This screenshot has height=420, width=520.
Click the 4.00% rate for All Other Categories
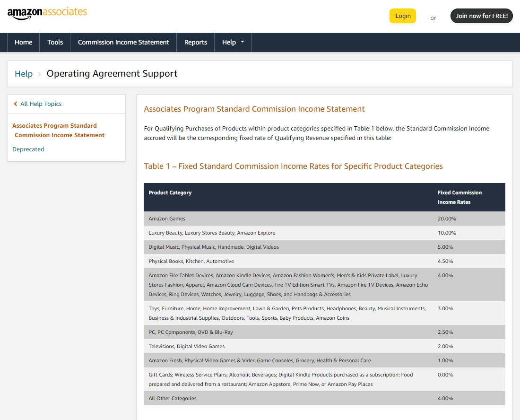click(x=445, y=398)
